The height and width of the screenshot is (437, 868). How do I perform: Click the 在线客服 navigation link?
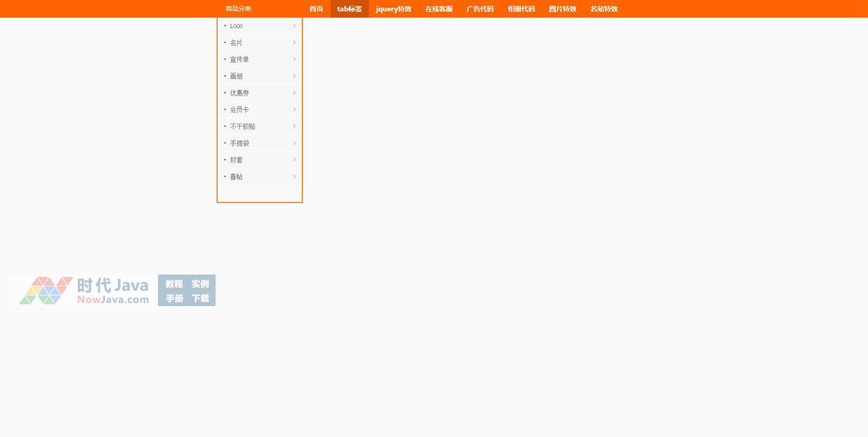(x=439, y=9)
